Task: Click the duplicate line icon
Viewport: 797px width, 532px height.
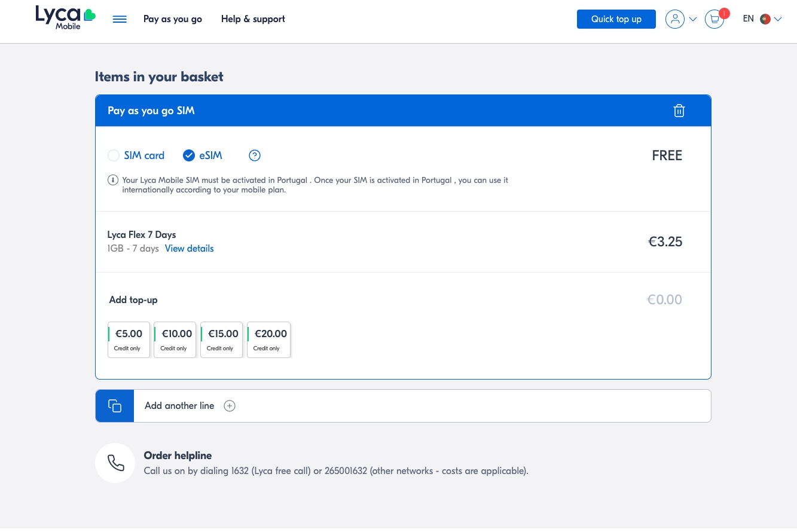Action: pyautogui.click(x=115, y=406)
